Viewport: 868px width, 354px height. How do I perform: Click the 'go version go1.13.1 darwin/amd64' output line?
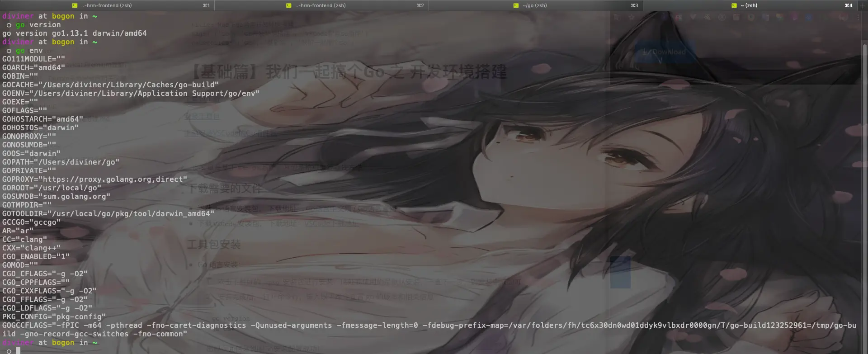tap(74, 33)
